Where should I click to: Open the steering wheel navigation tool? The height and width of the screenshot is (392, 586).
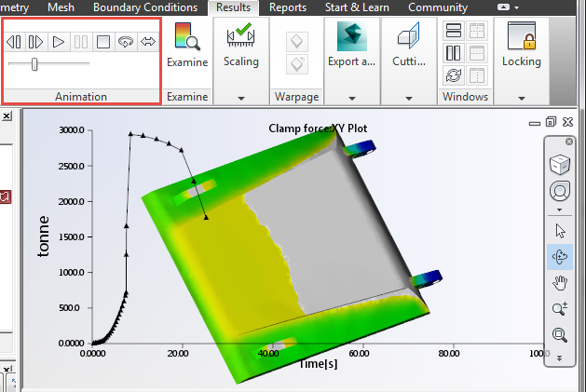click(x=560, y=191)
